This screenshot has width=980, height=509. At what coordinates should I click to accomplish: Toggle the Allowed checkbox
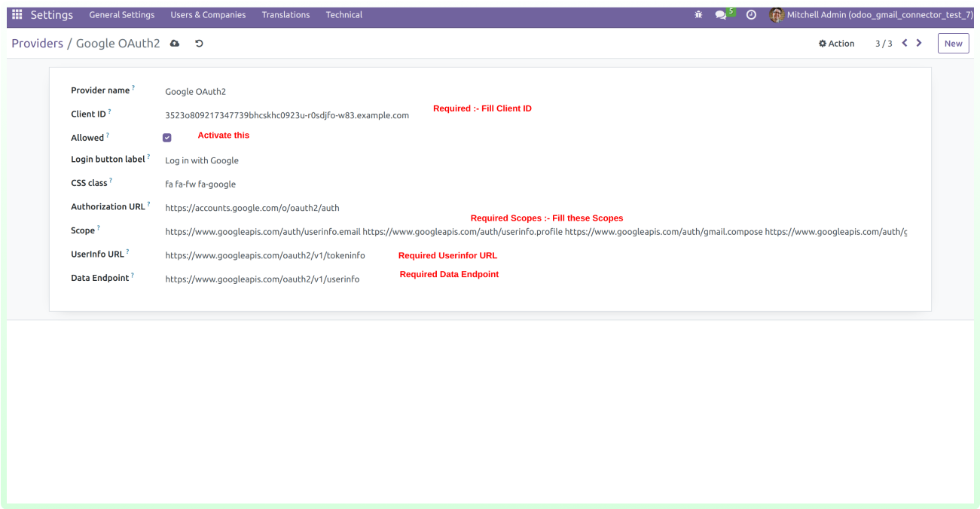[167, 138]
